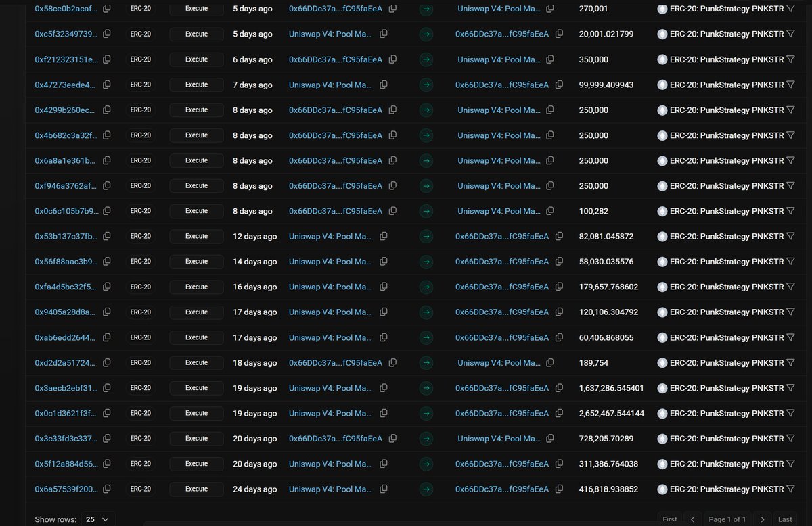Copy recipient address in 0x9405a28d8a row

(559, 312)
